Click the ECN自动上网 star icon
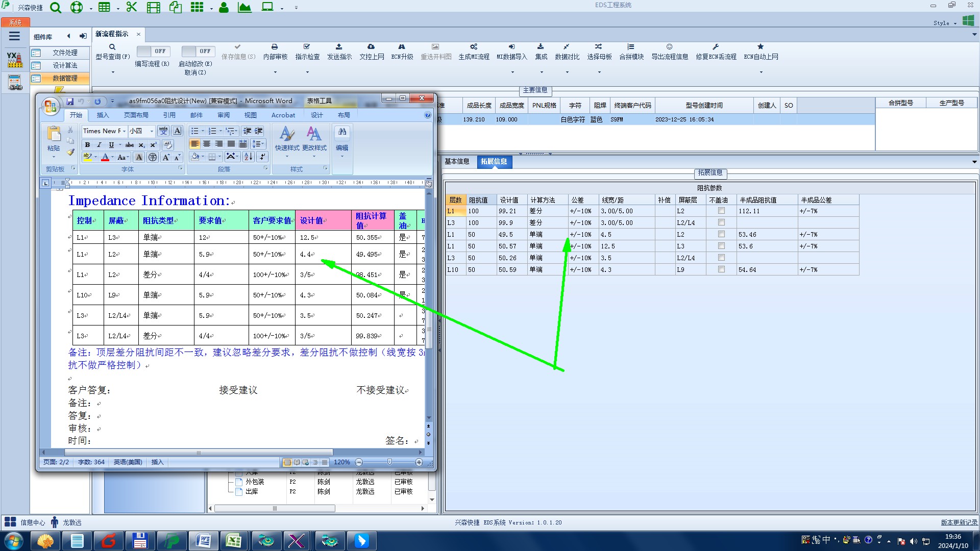This screenshot has width=980, height=551. coord(761,46)
